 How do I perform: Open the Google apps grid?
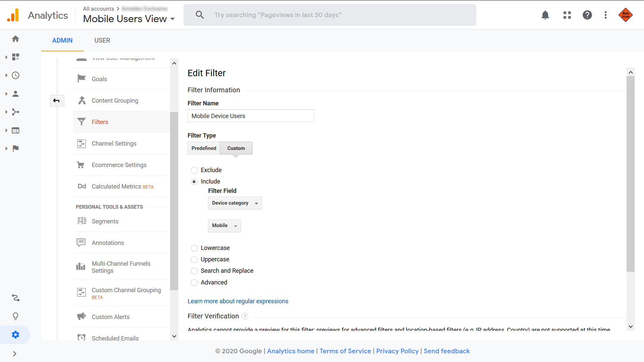(567, 15)
